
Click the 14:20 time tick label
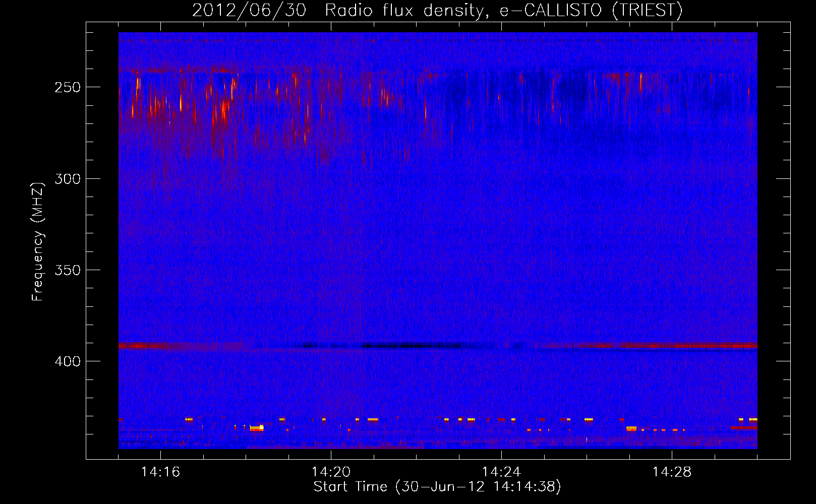click(331, 472)
